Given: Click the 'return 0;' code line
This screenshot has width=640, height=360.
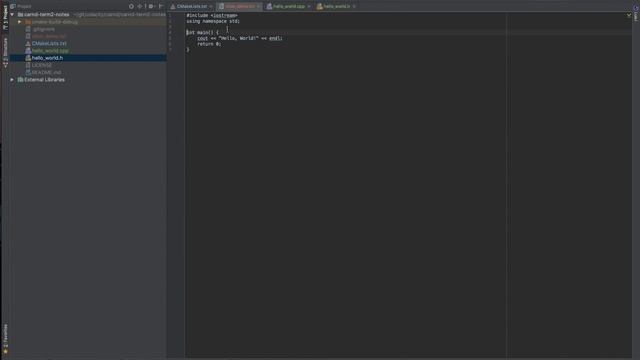Looking at the screenshot, I should click(209, 44).
